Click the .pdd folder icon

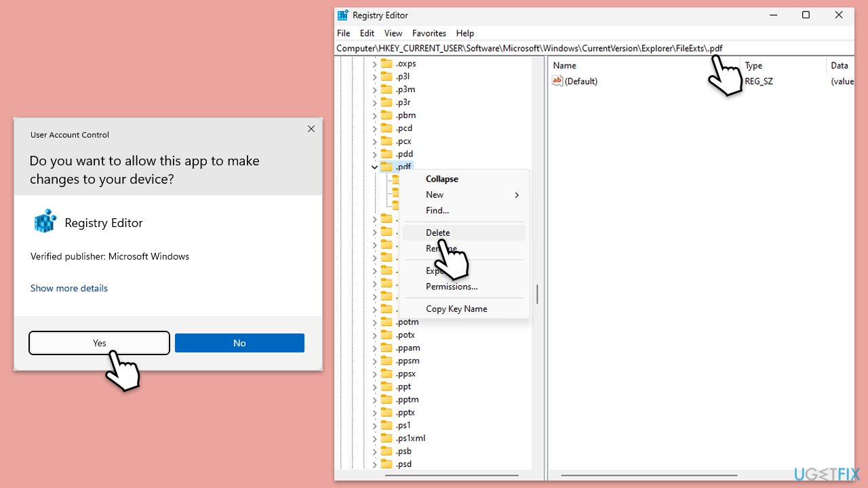point(387,153)
